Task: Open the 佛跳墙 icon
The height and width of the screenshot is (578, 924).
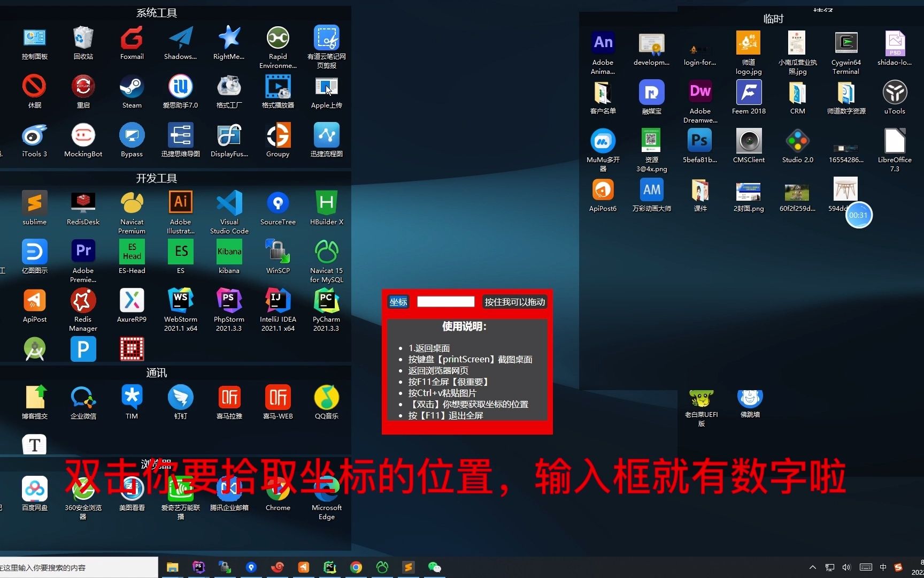Action: click(x=750, y=404)
